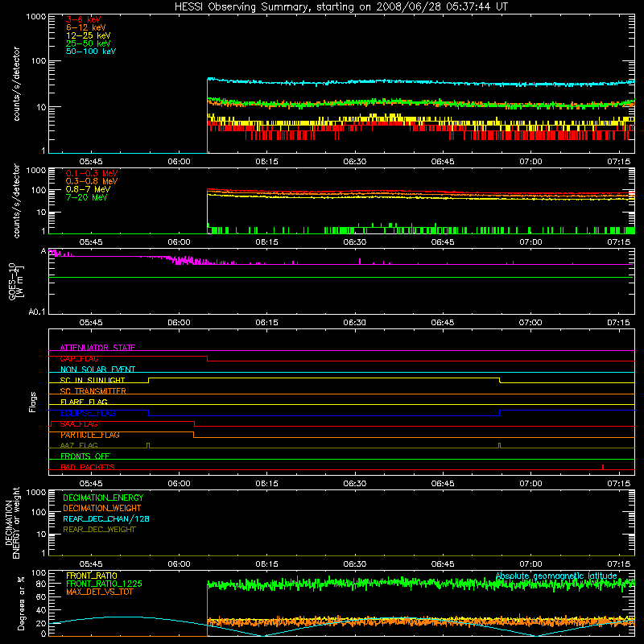Screen dimensions: 644x644
Task: Click the 07:00 time tick under GOES panel
Action: click(x=530, y=323)
